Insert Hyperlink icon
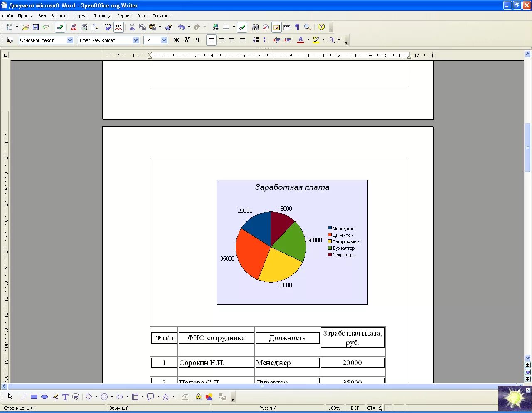 coord(216,27)
